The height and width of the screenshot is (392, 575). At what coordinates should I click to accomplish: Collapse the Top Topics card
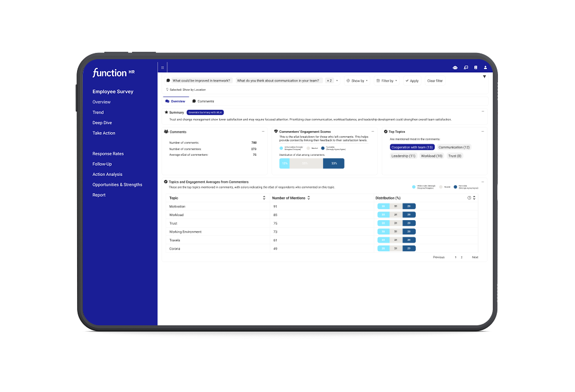(x=482, y=131)
